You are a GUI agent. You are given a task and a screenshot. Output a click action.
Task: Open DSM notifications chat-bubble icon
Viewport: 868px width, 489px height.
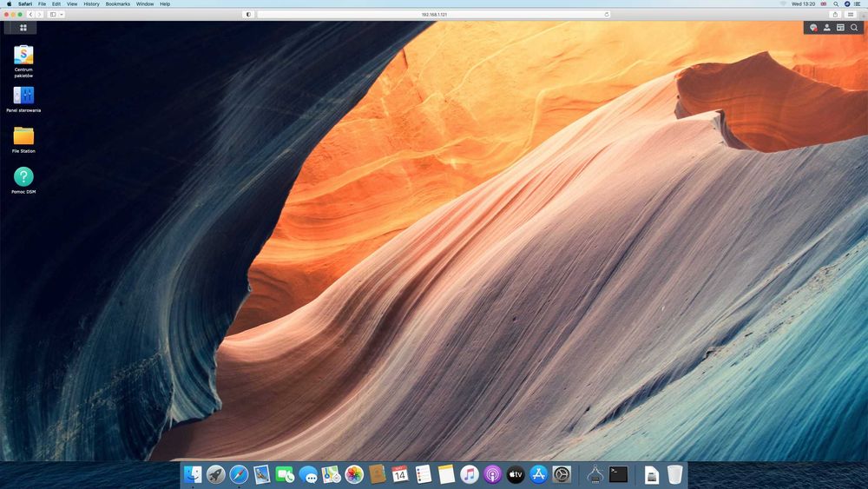pos(813,28)
